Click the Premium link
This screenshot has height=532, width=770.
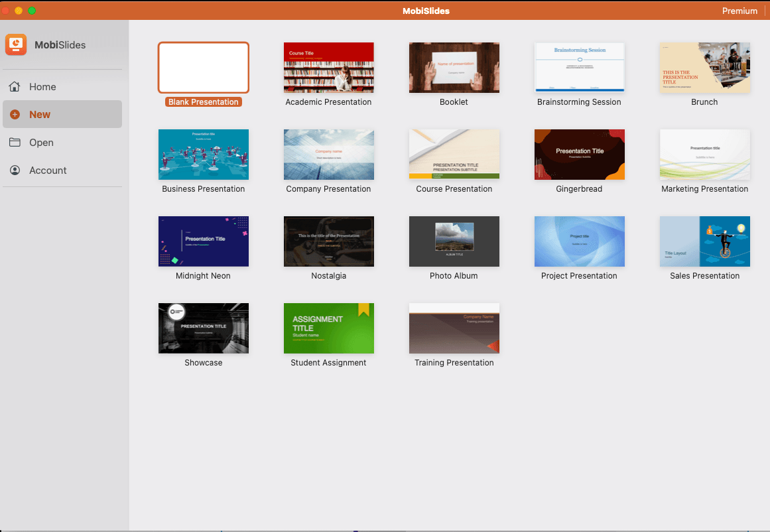(739, 11)
